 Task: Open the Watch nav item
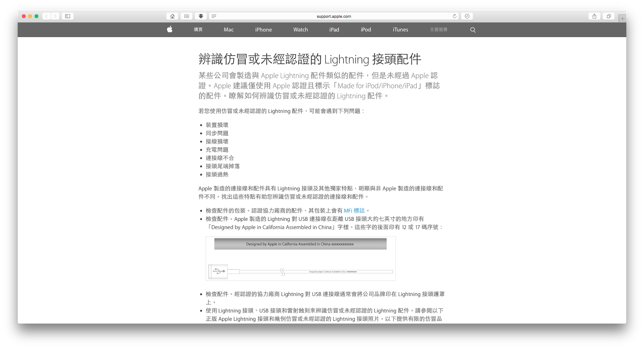click(301, 30)
